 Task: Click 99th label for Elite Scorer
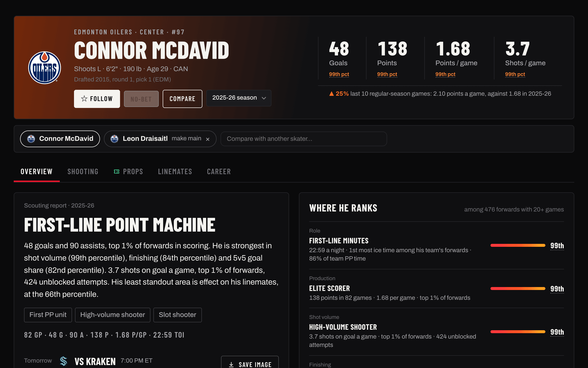(x=557, y=289)
